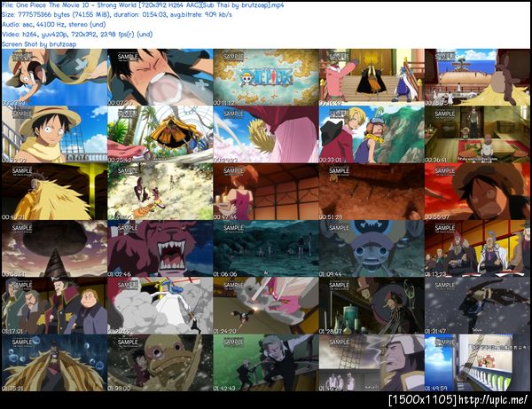Screen dimensions: 532x409
Task: Click the 01:24:20 timestamp label
Action: click(225, 331)
